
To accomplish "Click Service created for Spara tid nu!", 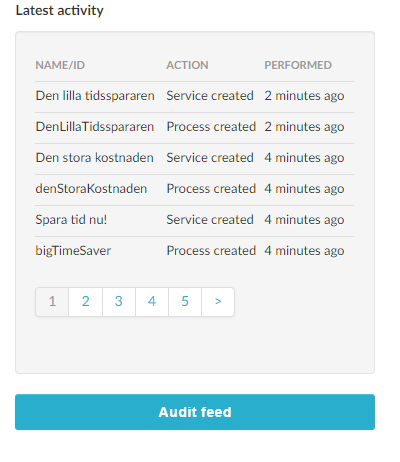I will (210, 220).
